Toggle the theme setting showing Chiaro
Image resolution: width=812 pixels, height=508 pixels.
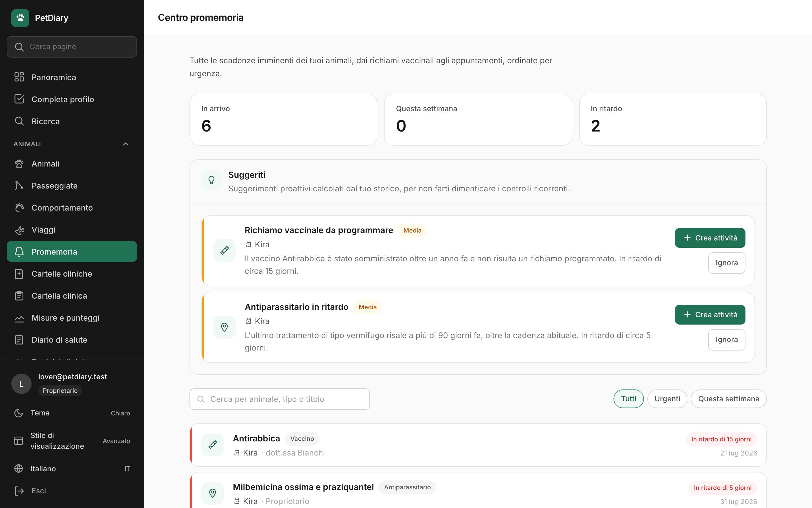72,413
